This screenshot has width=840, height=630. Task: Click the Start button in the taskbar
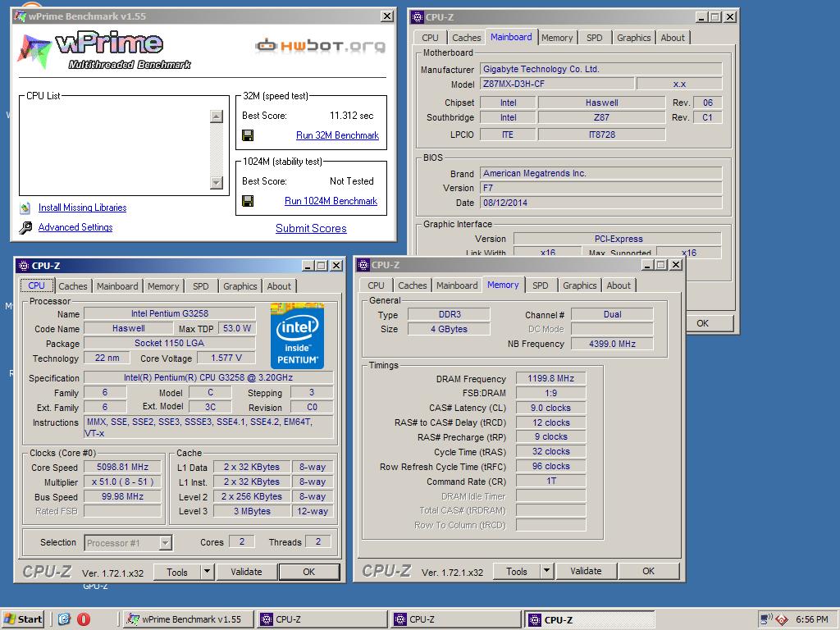pyautogui.click(x=22, y=619)
